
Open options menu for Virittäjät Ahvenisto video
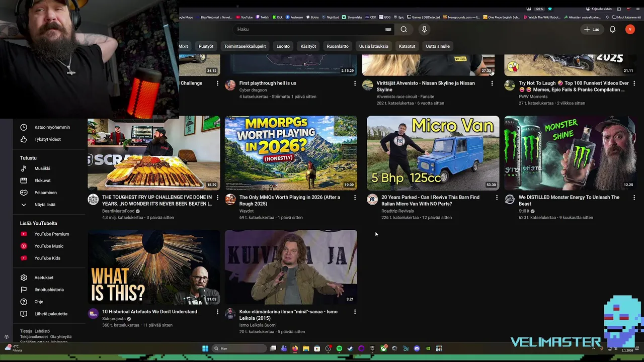tap(492, 83)
